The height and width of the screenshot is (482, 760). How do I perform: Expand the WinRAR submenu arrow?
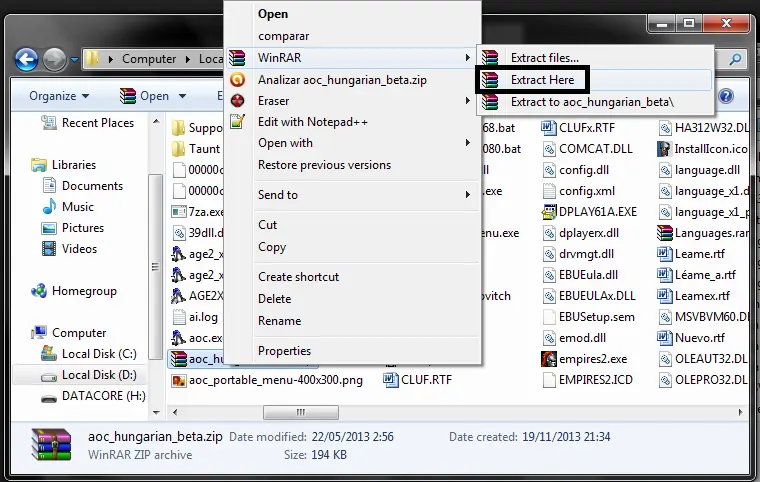click(467, 58)
